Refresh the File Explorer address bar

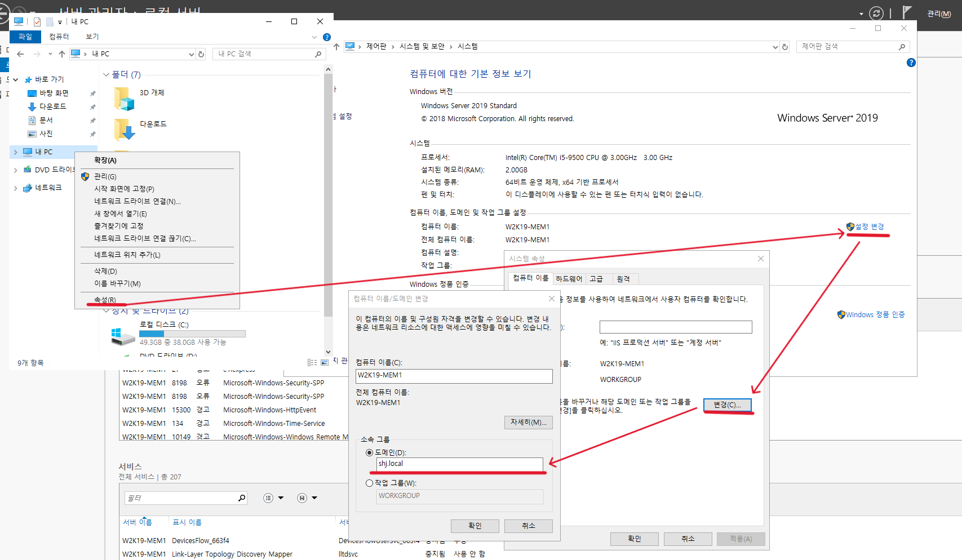tap(201, 54)
